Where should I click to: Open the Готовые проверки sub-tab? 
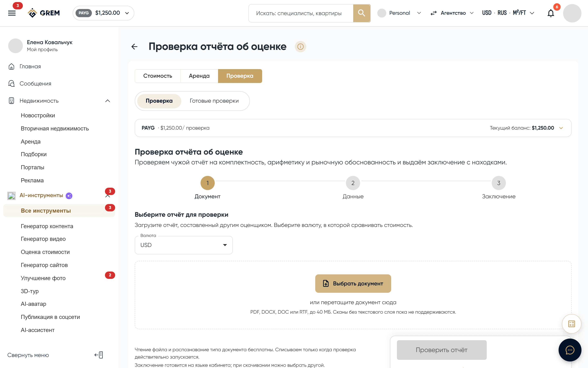tap(214, 101)
